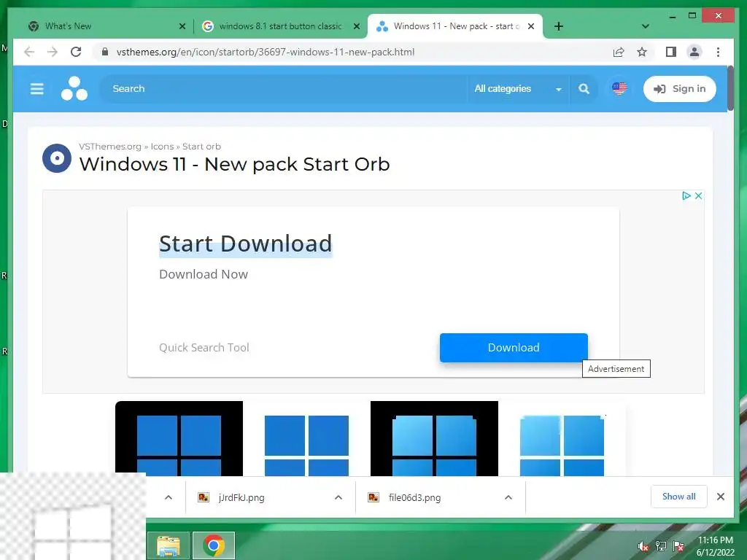Click the VSThemes three-circles logo
The width and height of the screenshot is (747, 560).
[74, 88]
